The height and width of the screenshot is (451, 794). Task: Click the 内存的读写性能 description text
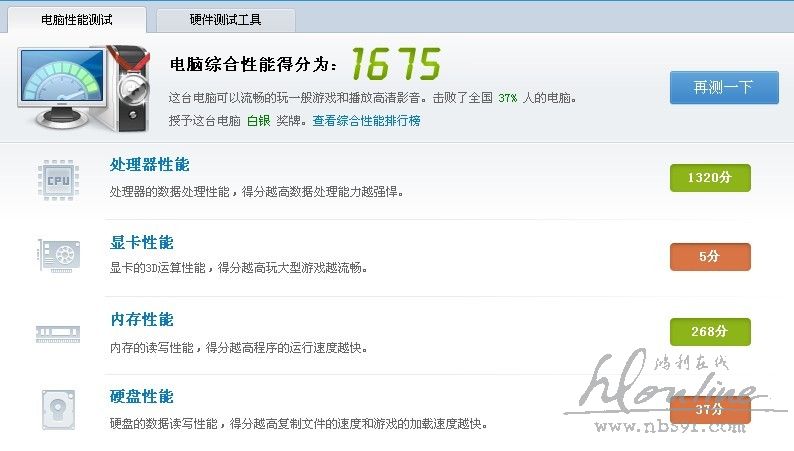pyautogui.click(x=238, y=348)
